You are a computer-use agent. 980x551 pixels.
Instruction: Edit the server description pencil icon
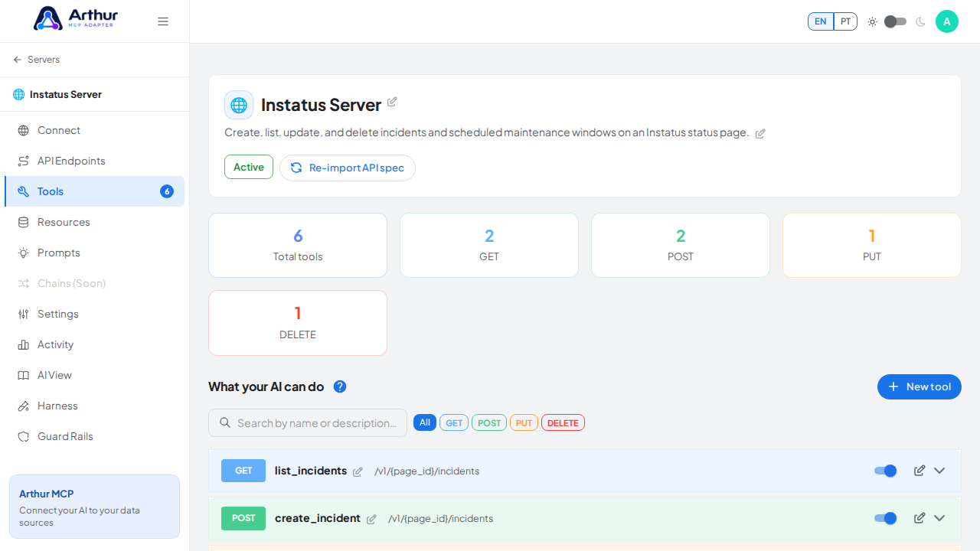tap(760, 133)
